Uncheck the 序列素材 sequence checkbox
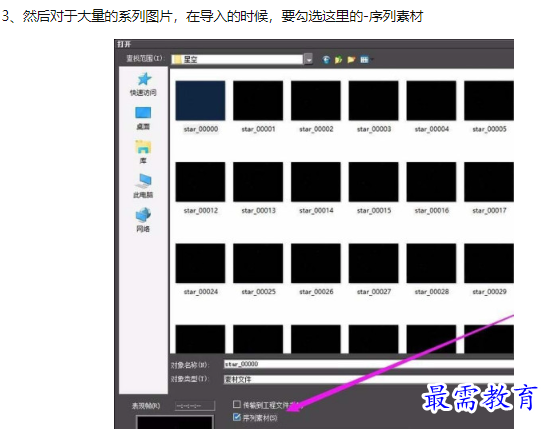546x429 pixels. [x=237, y=417]
